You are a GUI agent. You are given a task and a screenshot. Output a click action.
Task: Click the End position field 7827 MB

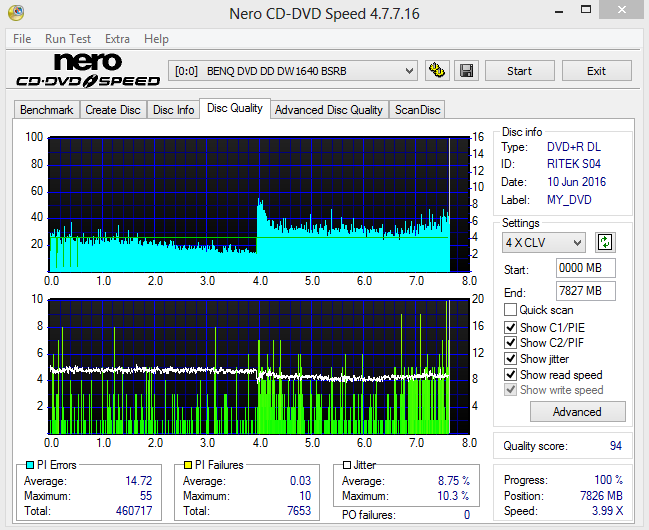(585, 291)
